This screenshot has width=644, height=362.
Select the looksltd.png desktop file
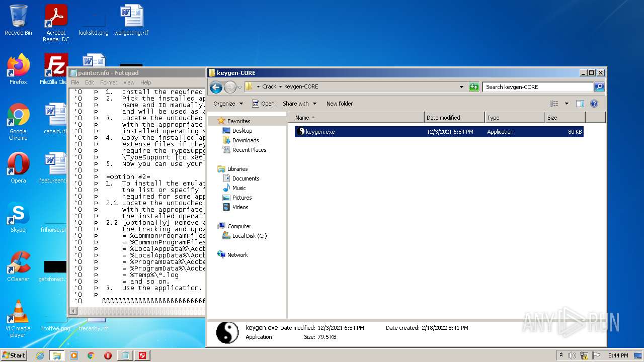pyautogui.click(x=94, y=20)
